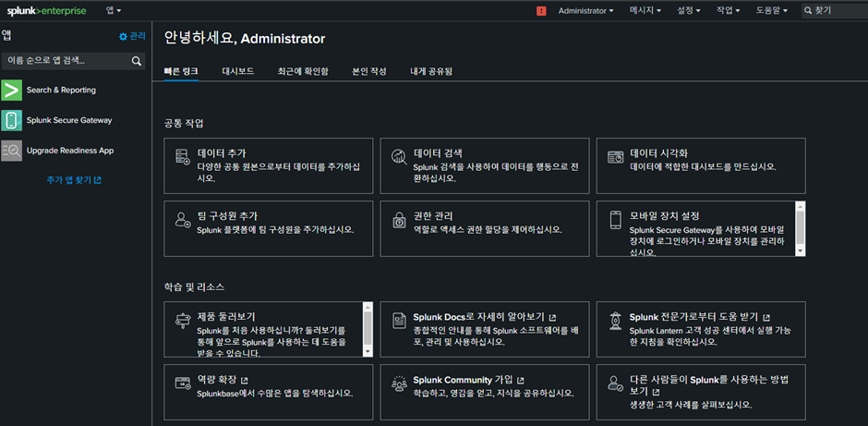Select the 빠른 링크 tab
Image resolution: width=868 pixels, height=426 pixels.
click(181, 71)
